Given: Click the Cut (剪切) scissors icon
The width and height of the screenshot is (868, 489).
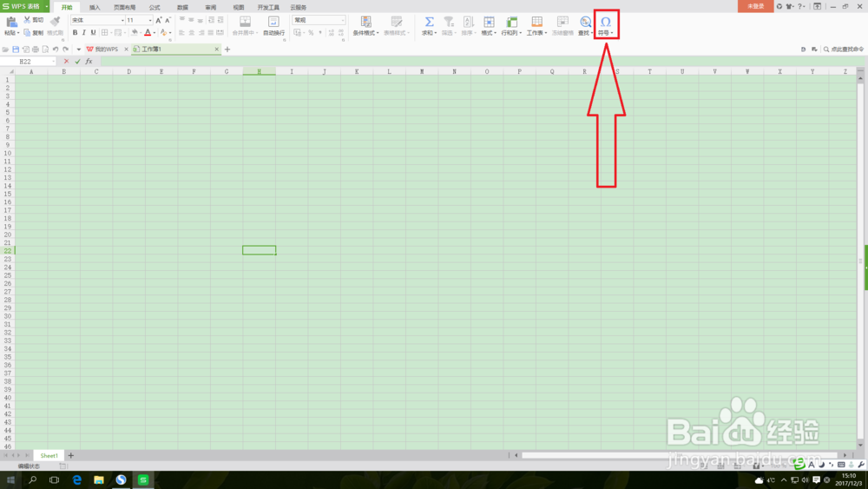Looking at the screenshot, I should point(27,20).
